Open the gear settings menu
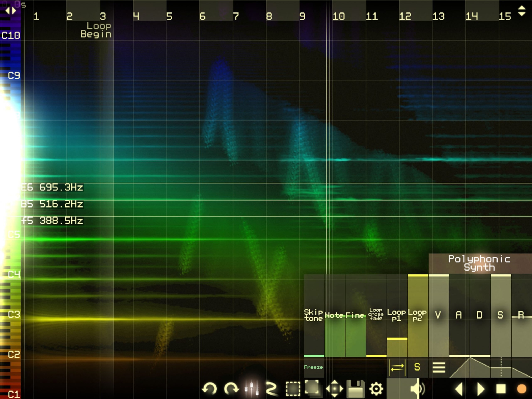The image size is (532, 399). (x=376, y=389)
